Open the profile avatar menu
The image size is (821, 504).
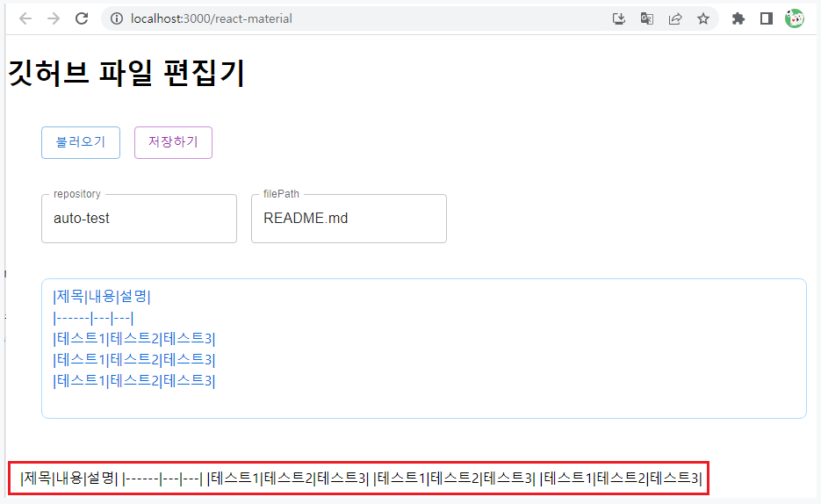tap(795, 18)
